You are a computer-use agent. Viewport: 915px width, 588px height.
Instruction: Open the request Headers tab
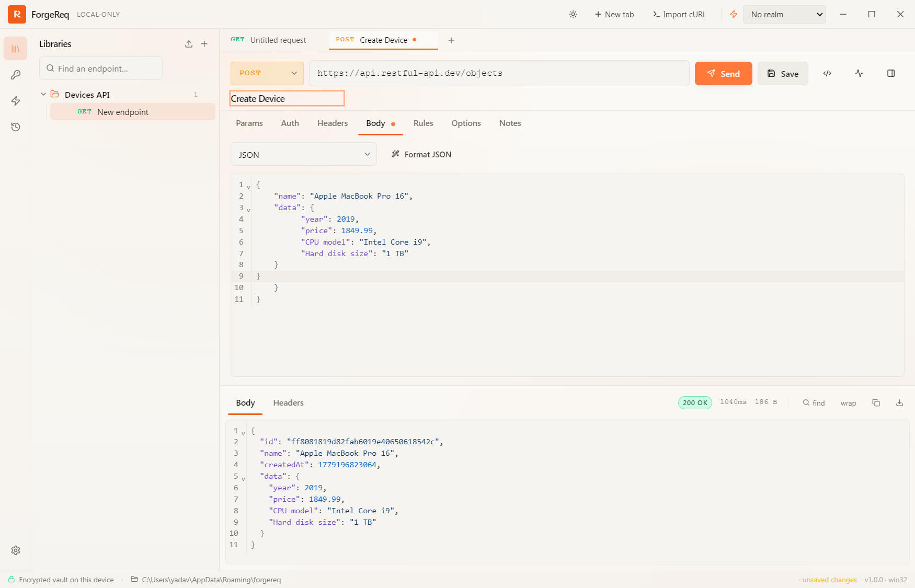coord(333,123)
